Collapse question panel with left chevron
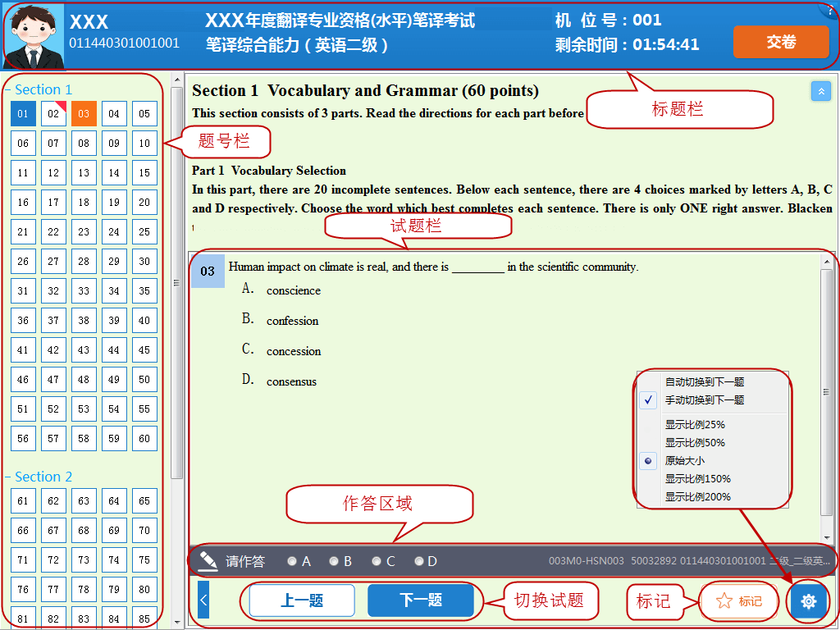Viewport: 840px width, 630px height. [x=203, y=600]
